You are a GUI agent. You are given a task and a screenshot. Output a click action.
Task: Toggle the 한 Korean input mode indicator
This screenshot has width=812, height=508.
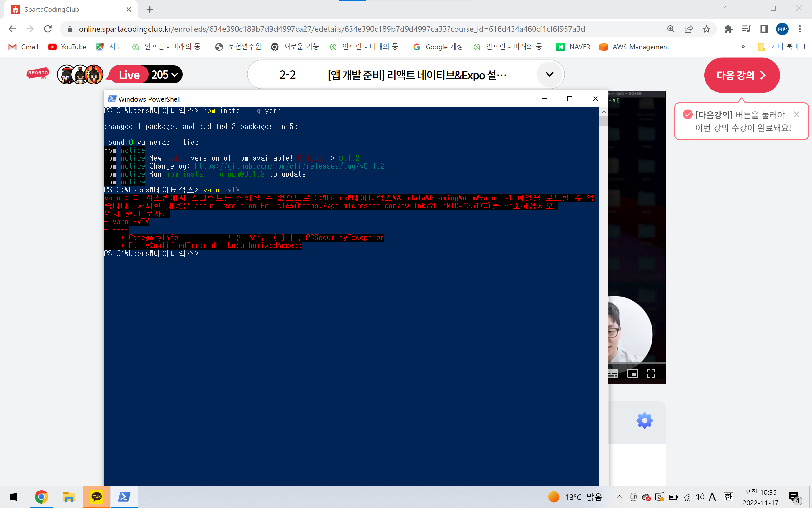[x=729, y=497]
